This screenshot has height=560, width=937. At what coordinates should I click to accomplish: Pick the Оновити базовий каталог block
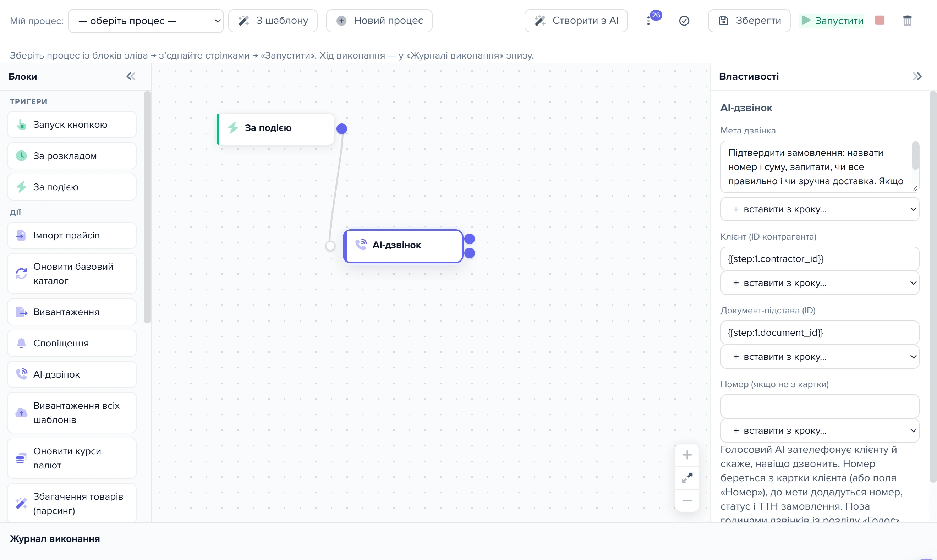(72, 274)
